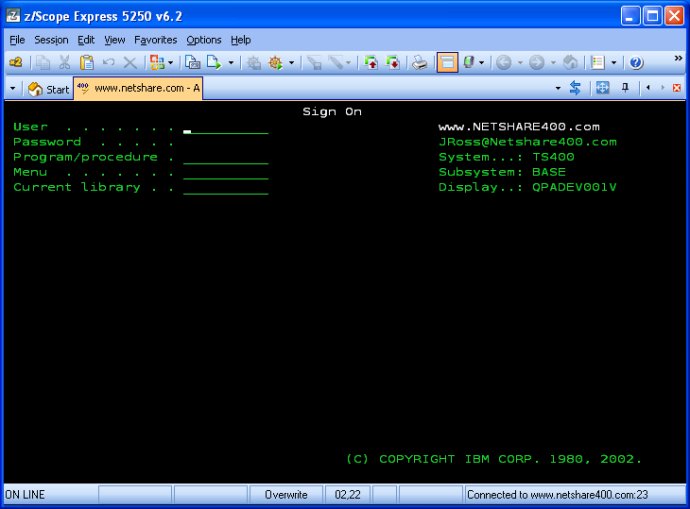Image resolution: width=690 pixels, height=509 pixels.
Task: Open Help via the blue question mark icon
Action: tap(635, 63)
